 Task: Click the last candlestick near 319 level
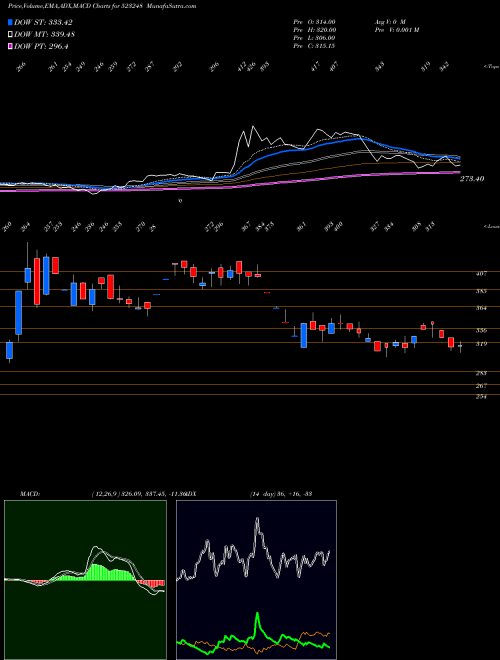click(x=460, y=346)
